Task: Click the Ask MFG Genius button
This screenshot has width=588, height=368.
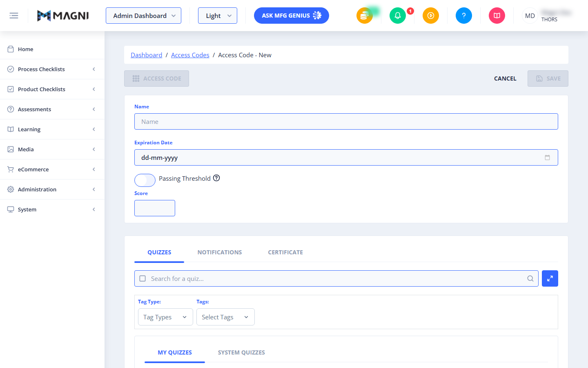Action: click(x=292, y=16)
